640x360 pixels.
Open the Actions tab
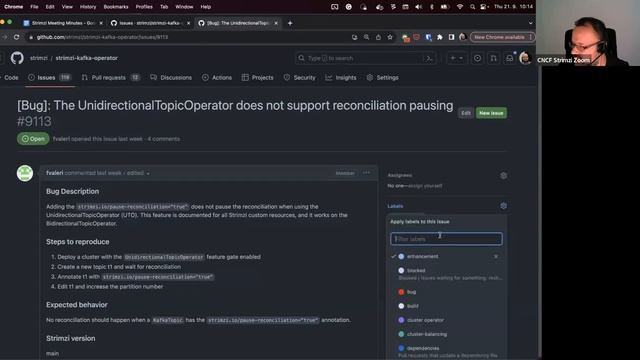click(x=217, y=78)
